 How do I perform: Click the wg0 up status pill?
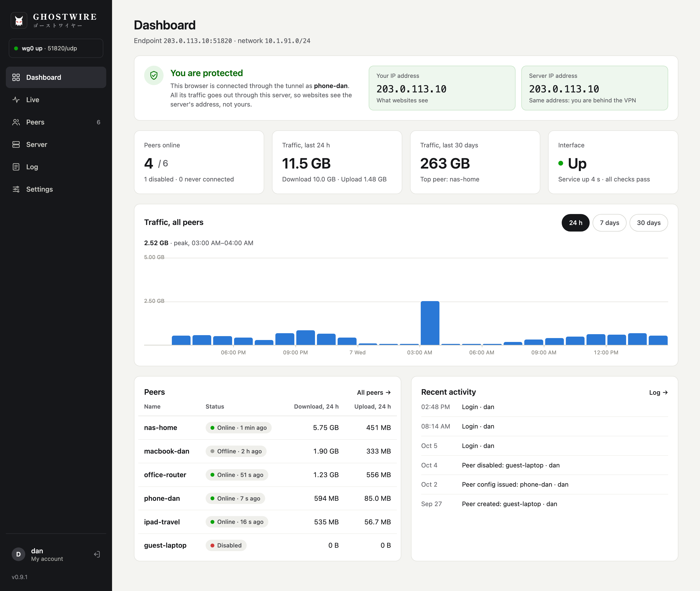56,48
